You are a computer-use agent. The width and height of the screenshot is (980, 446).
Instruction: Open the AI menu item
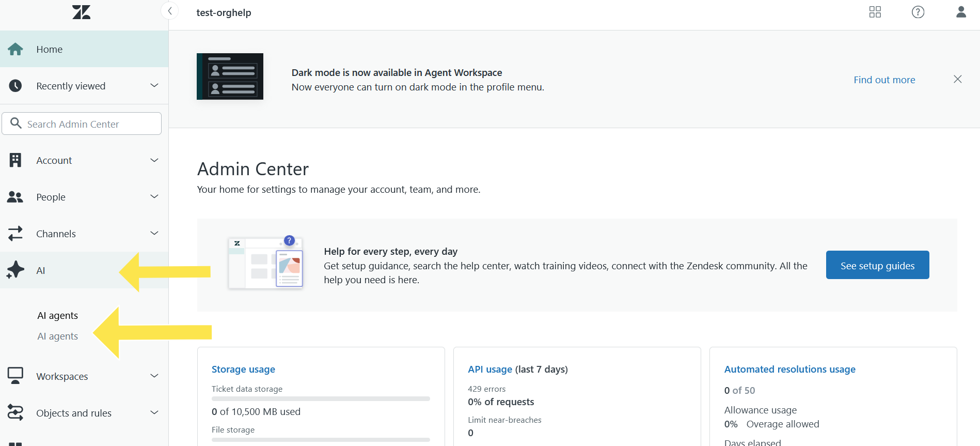pyautogui.click(x=41, y=270)
